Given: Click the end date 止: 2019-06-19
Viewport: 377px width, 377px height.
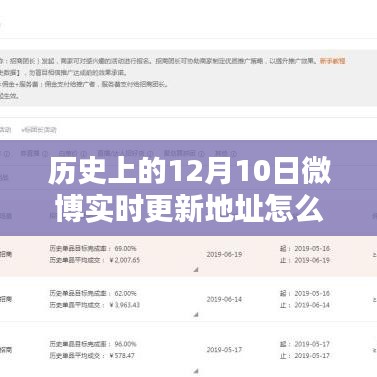Looking at the screenshot, I should (305, 260).
